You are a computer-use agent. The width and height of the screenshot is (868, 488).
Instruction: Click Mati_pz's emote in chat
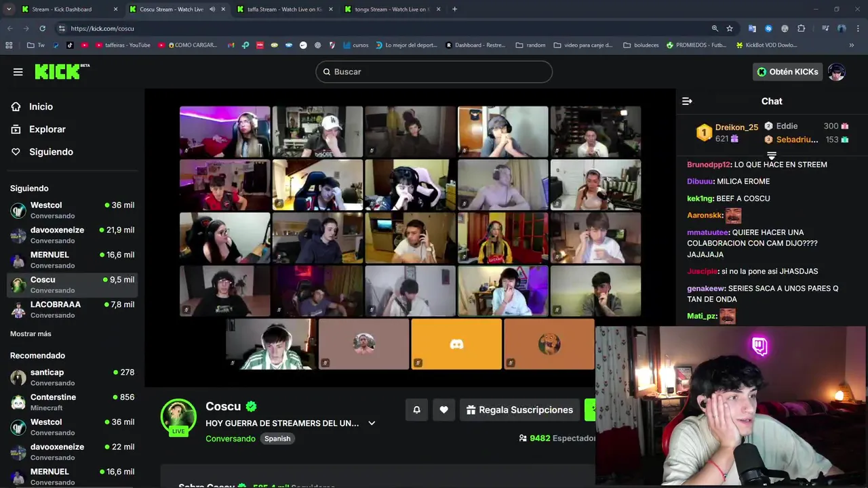pos(728,317)
